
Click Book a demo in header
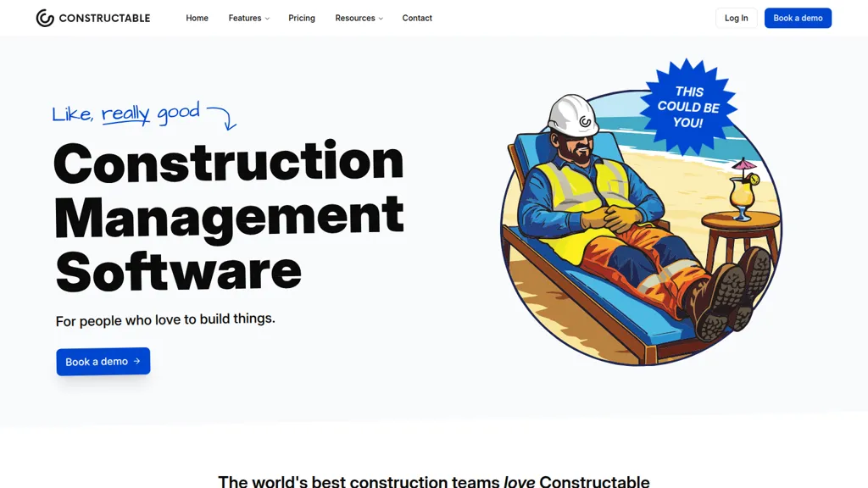point(798,19)
